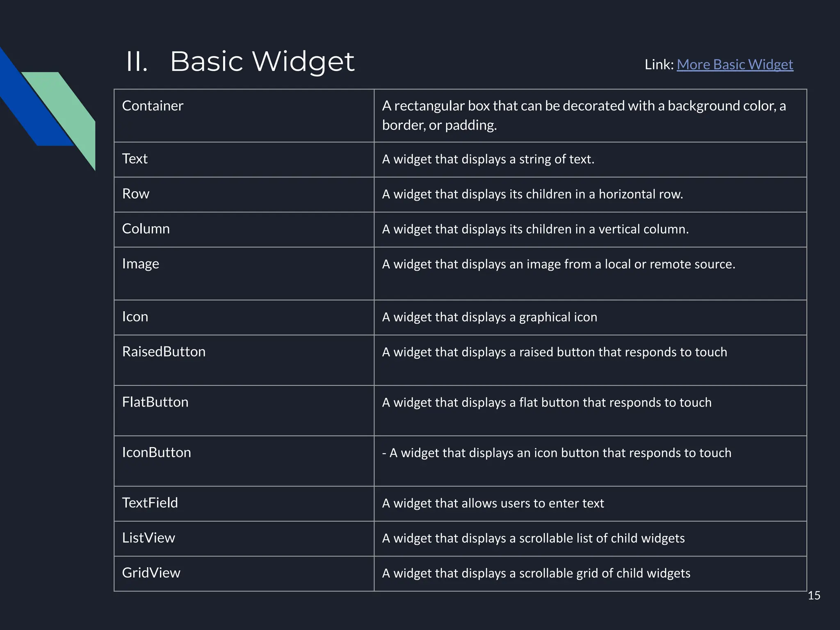Select the GridView name cell
840x630 pixels.
coord(244,573)
